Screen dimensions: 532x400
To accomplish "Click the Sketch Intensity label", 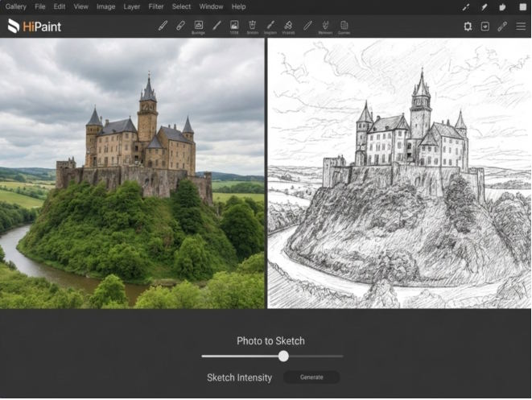I will pos(240,377).
